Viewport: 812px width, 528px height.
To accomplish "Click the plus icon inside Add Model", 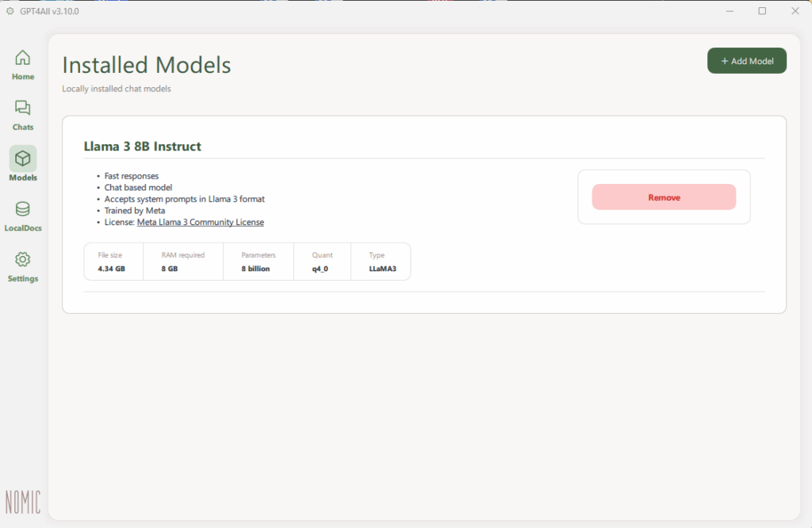I will tap(725, 60).
